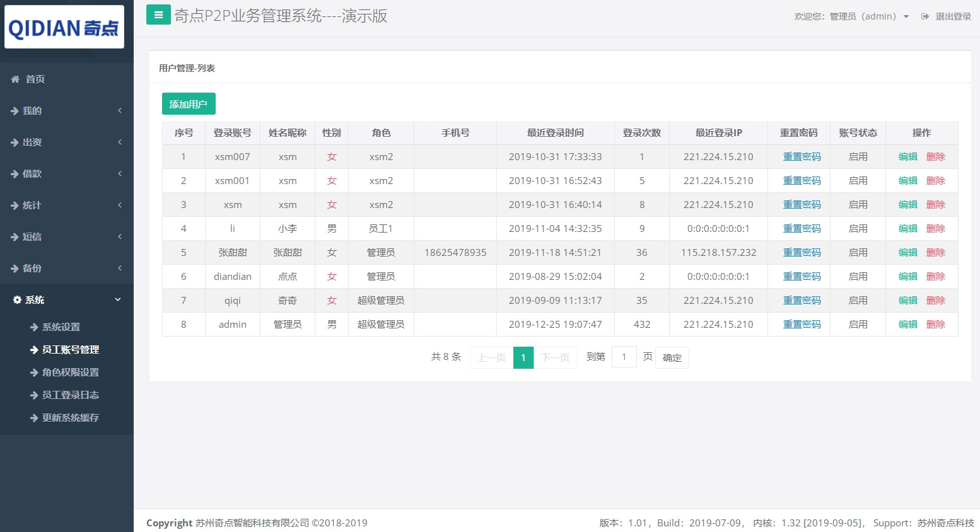Open the 备份 backup module icon

(15, 268)
